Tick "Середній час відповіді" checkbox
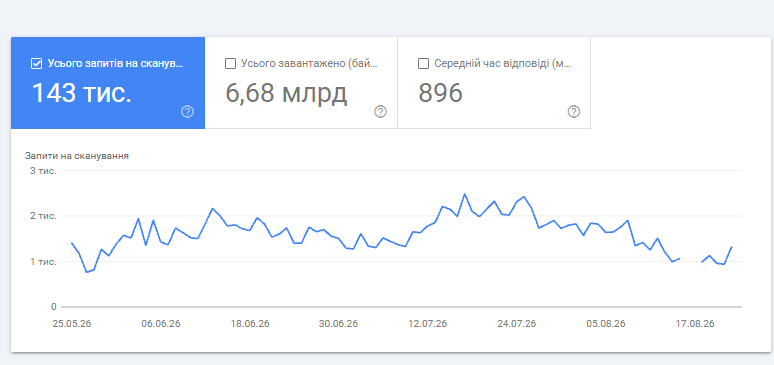This screenshot has height=365, width=774. [x=423, y=64]
